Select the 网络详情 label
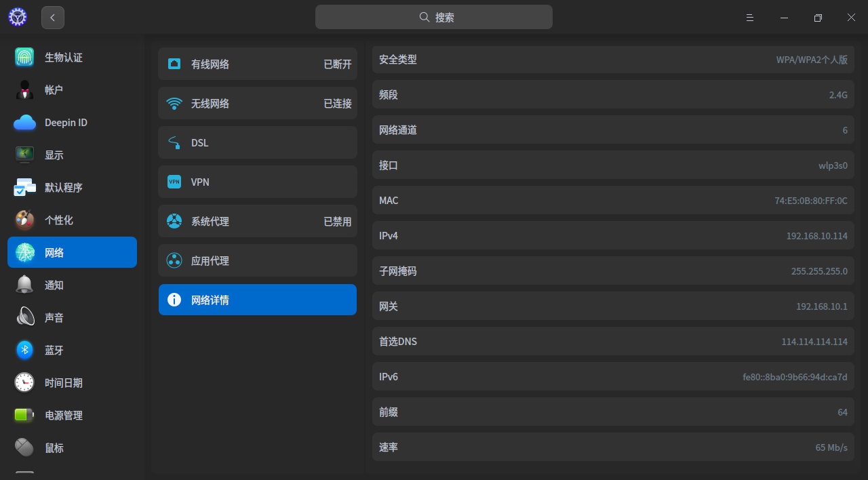 tap(210, 300)
